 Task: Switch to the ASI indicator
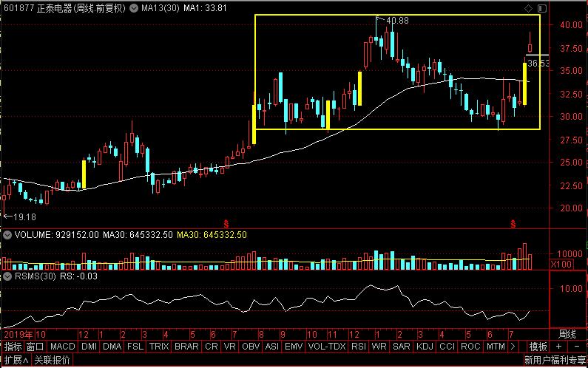(272, 347)
